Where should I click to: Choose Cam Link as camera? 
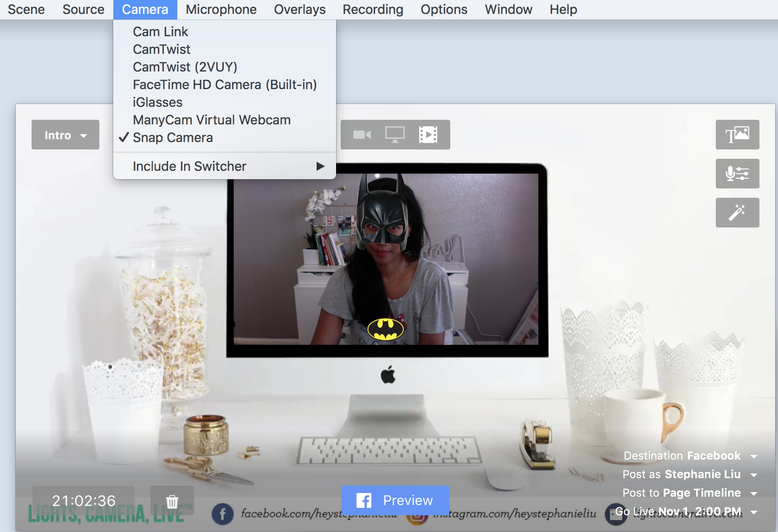click(225, 32)
